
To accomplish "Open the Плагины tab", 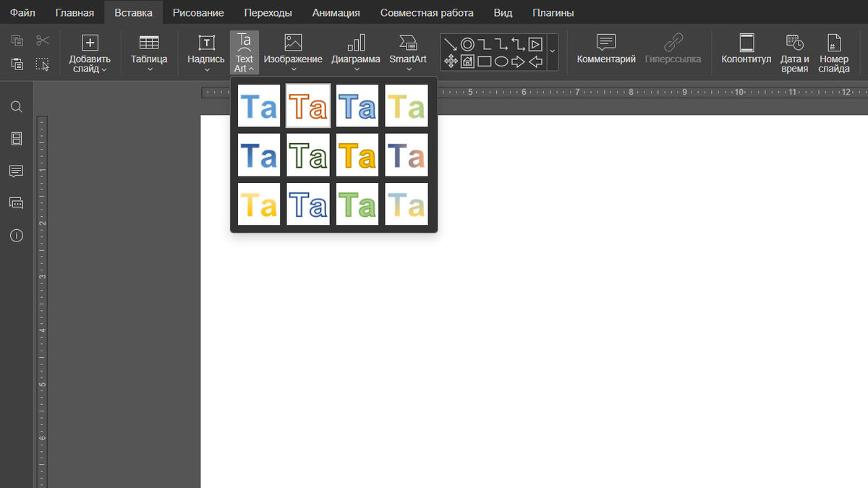I will click(553, 12).
